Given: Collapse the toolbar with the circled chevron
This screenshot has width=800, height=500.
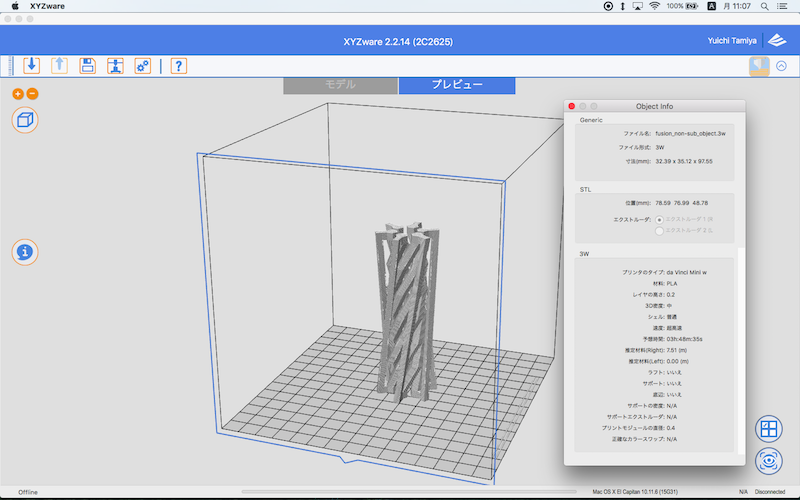Looking at the screenshot, I should pos(781,66).
